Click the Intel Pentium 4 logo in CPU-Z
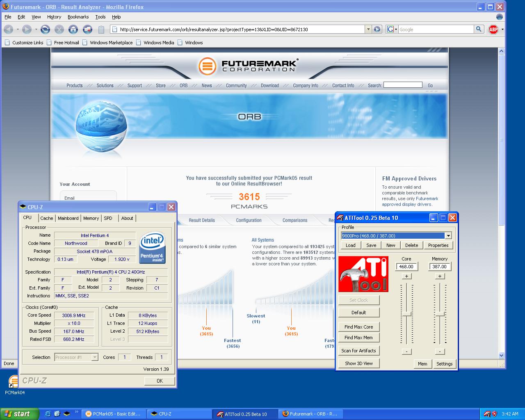 coord(152,247)
